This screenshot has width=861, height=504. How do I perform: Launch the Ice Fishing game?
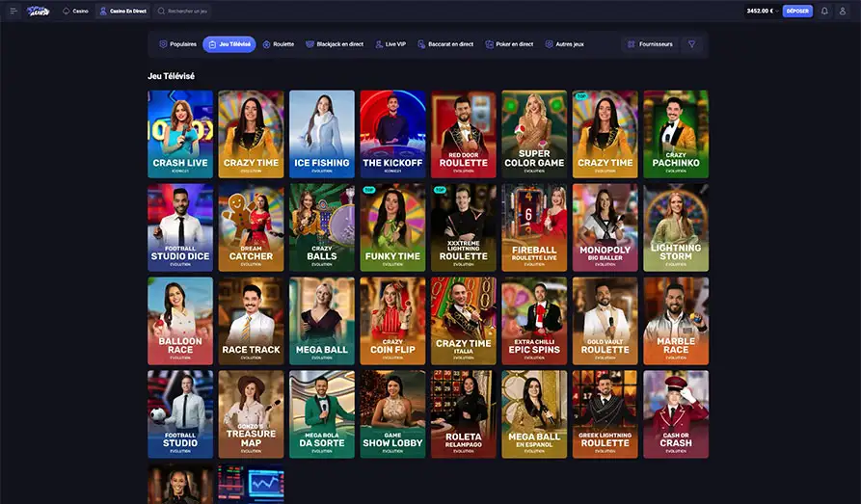click(x=322, y=134)
